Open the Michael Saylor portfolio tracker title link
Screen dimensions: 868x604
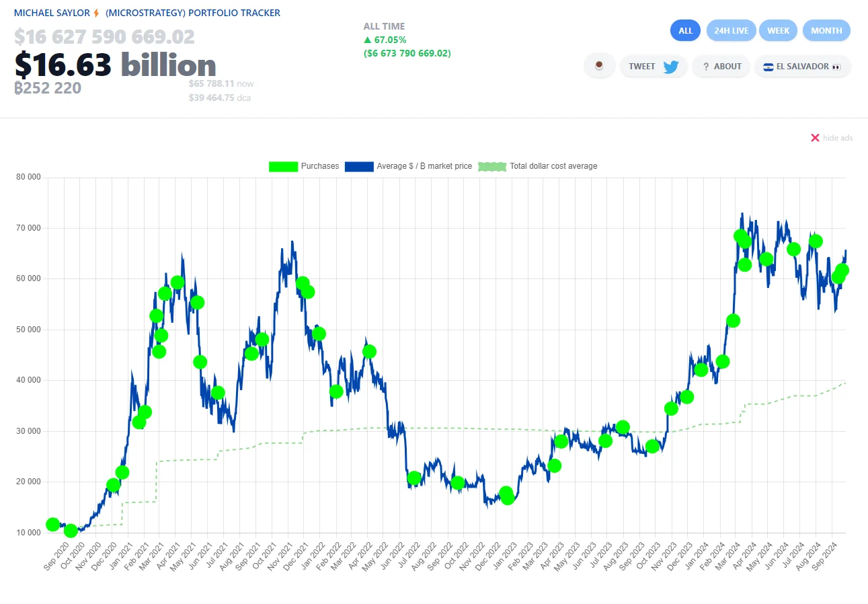(147, 13)
